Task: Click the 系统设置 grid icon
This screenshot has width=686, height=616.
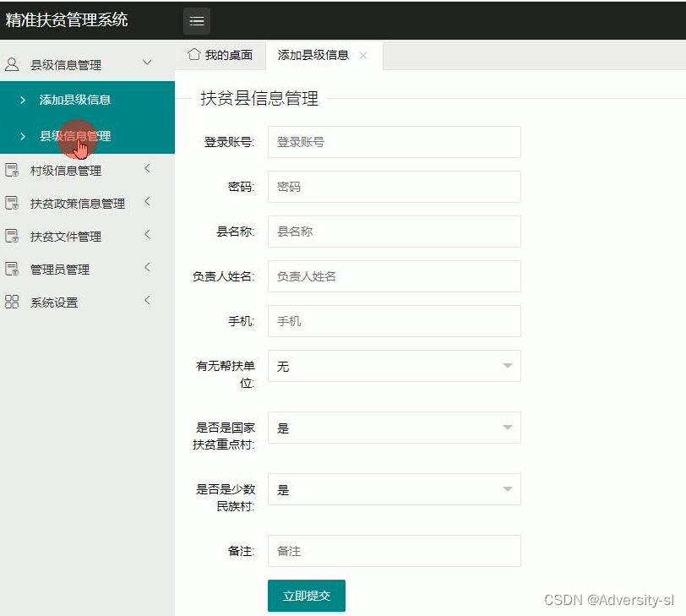Action: pyautogui.click(x=11, y=300)
